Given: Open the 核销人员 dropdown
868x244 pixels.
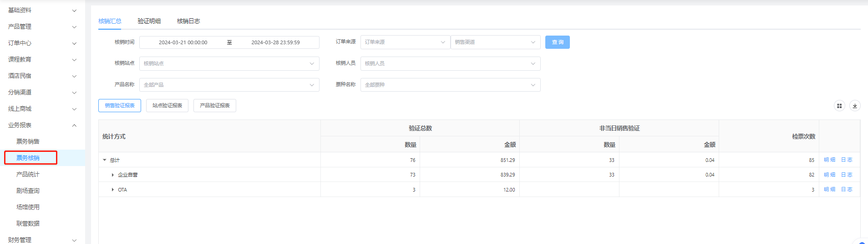Looking at the screenshot, I should tap(450, 63).
